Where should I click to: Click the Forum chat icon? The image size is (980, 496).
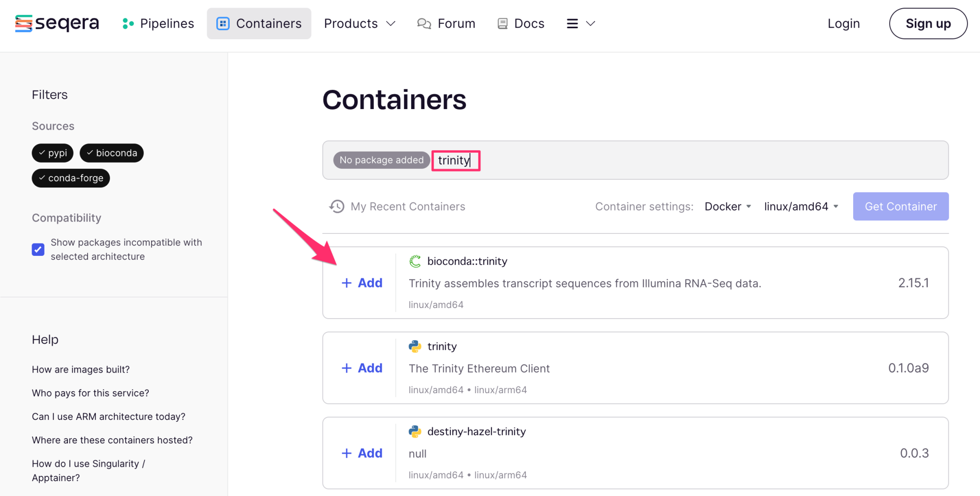(423, 23)
